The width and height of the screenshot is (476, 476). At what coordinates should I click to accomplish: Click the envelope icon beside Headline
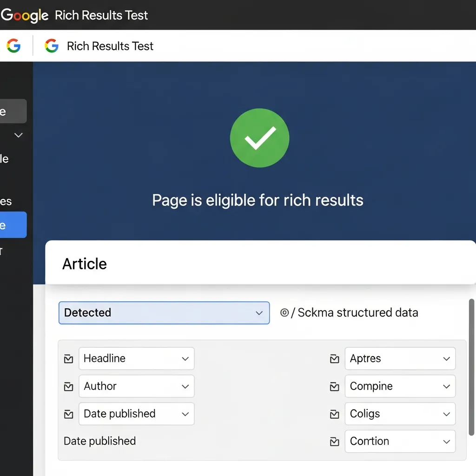pyautogui.click(x=68, y=358)
